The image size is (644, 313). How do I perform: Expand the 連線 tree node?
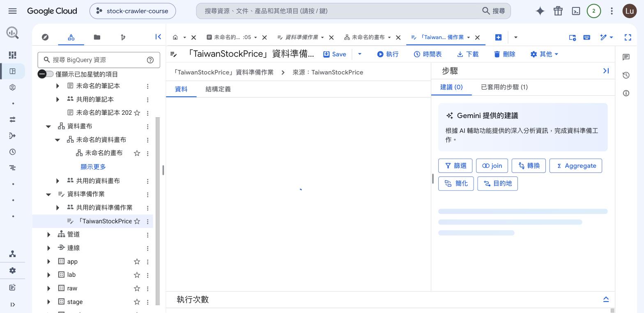[48, 248]
